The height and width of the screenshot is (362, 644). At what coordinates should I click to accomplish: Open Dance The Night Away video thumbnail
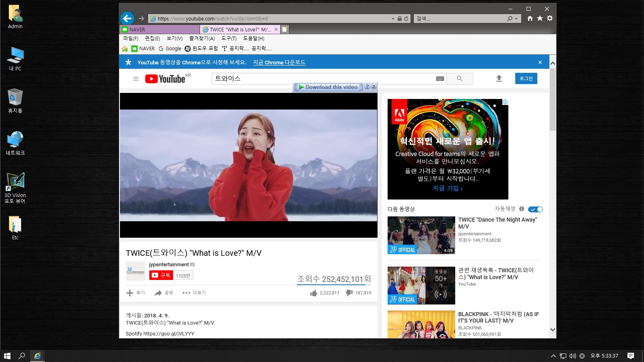click(x=421, y=235)
